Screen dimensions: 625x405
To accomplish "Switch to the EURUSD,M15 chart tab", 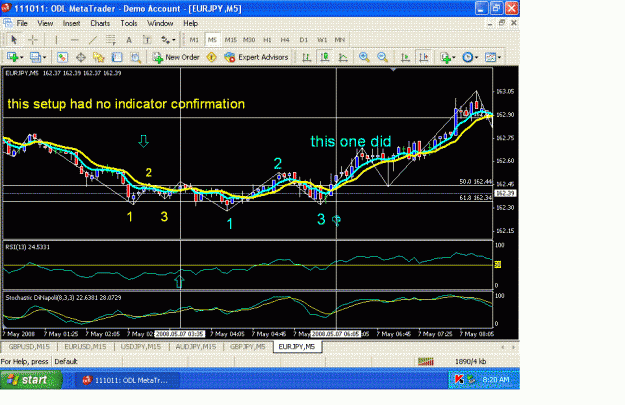I will [85, 347].
